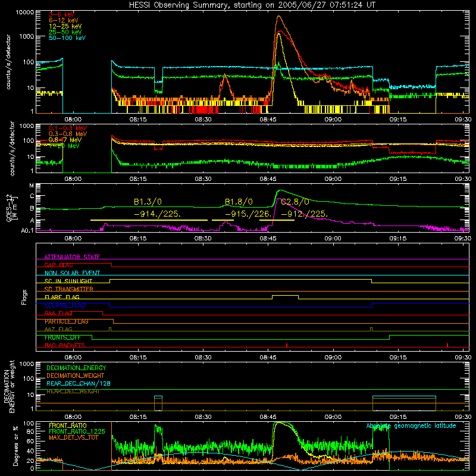Screen dimensions: 476x476
Task: Click the 7-20 MeV legend label
Action: point(64,146)
